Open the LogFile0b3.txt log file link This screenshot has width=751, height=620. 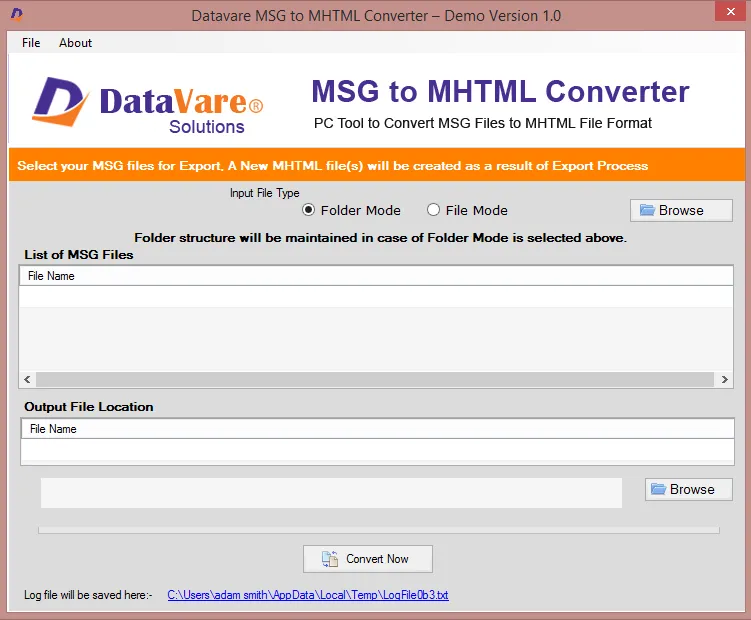coord(308,595)
